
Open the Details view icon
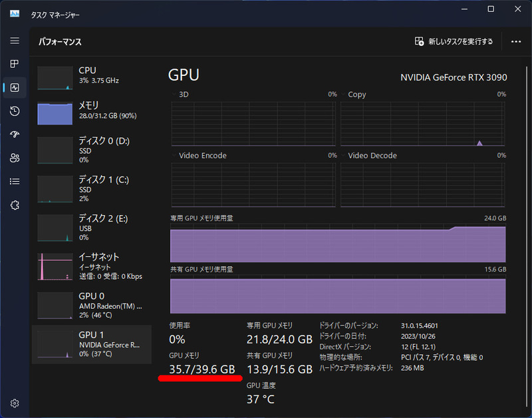(x=14, y=181)
